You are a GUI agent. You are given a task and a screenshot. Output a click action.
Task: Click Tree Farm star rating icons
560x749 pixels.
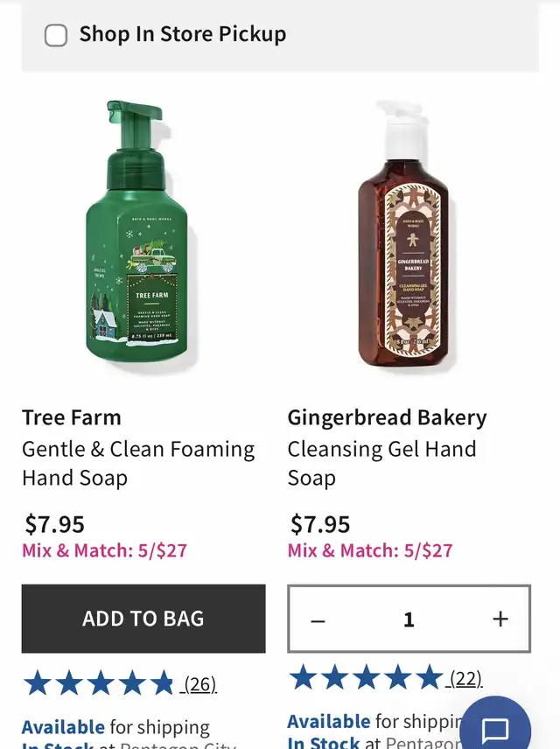pyautogui.click(x=98, y=682)
